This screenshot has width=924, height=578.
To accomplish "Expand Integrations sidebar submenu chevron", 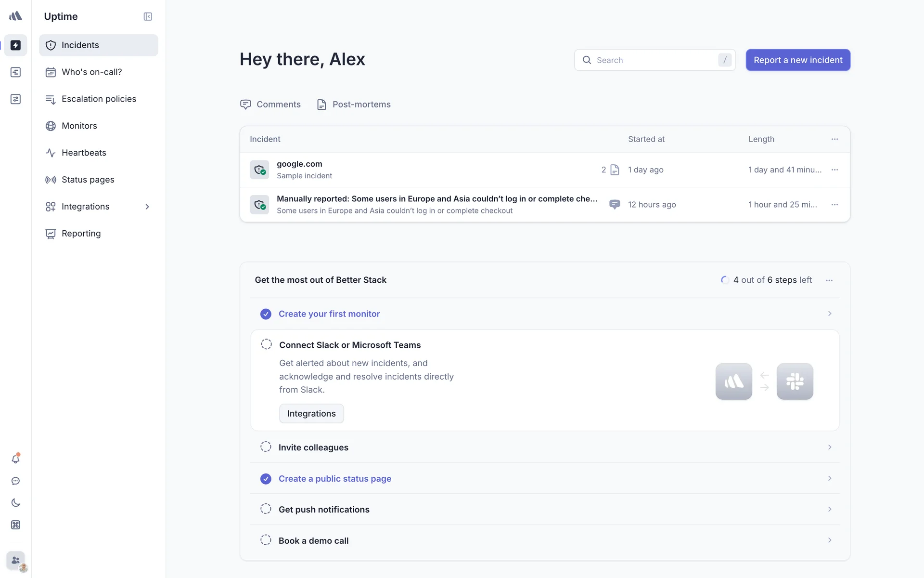I will (x=147, y=207).
